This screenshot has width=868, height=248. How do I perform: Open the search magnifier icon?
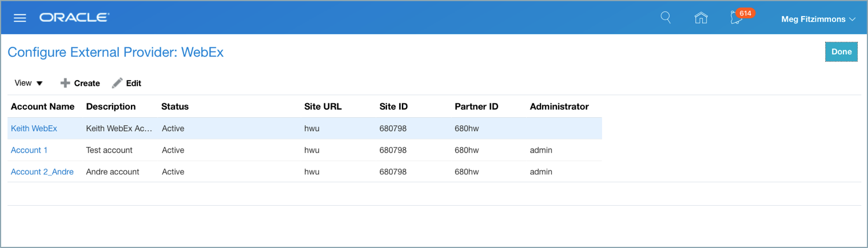666,18
